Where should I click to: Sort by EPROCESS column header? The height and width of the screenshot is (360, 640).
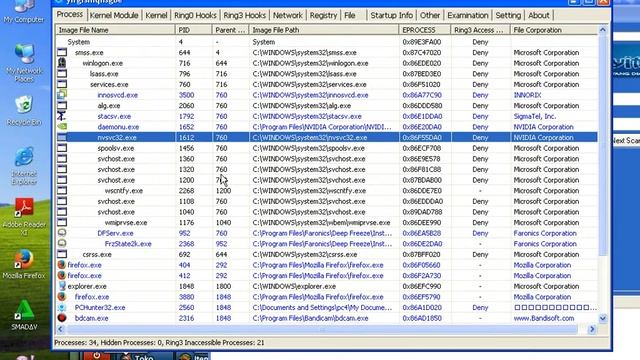(x=425, y=30)
